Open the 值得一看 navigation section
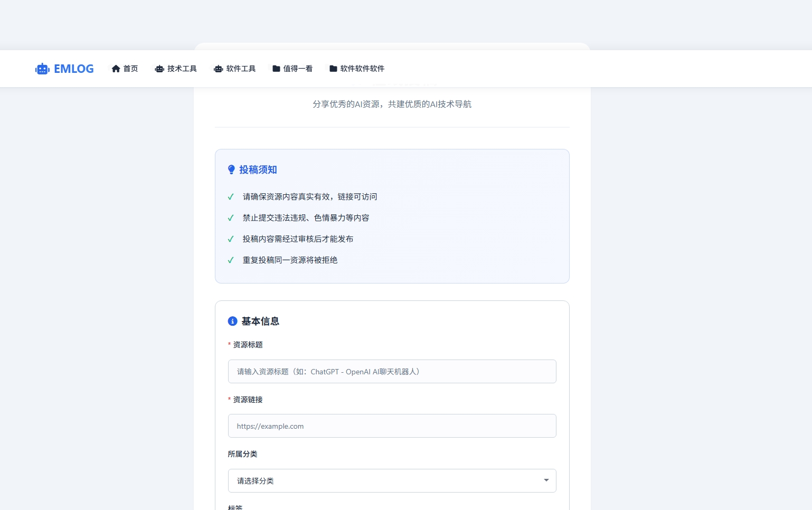Screen dimensions: 812x510 (x=298, y=68)
